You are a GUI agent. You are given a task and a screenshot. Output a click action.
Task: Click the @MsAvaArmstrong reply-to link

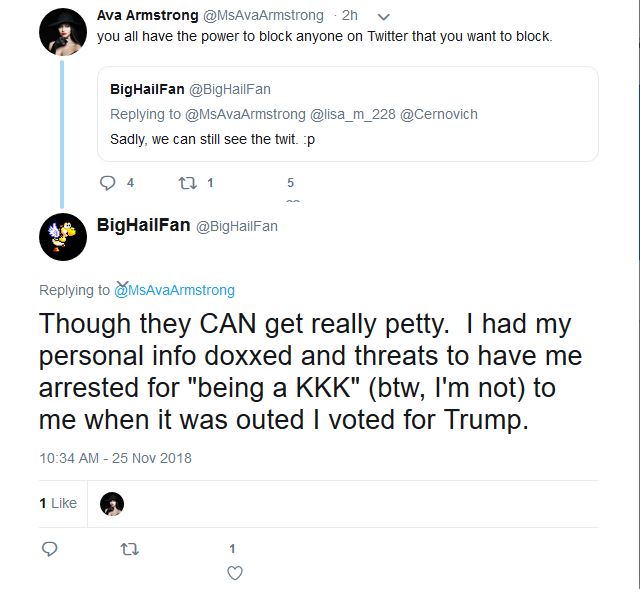click(175, 290)
